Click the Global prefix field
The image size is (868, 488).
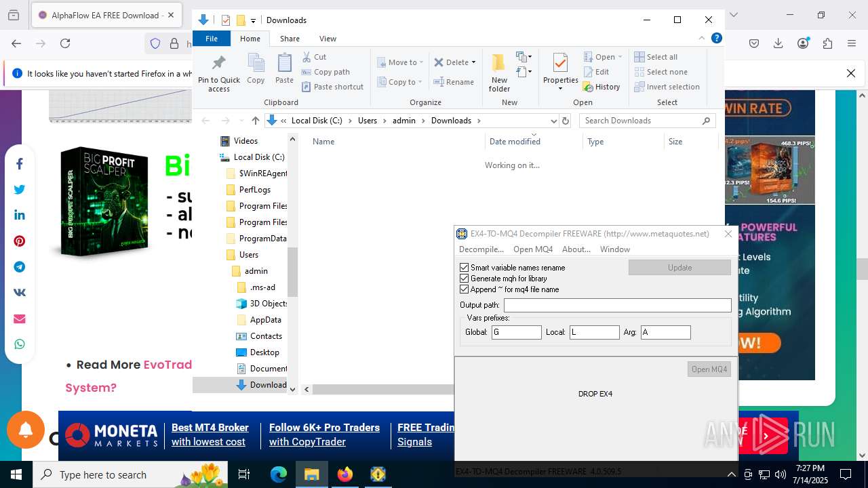(x=517, y=332)
